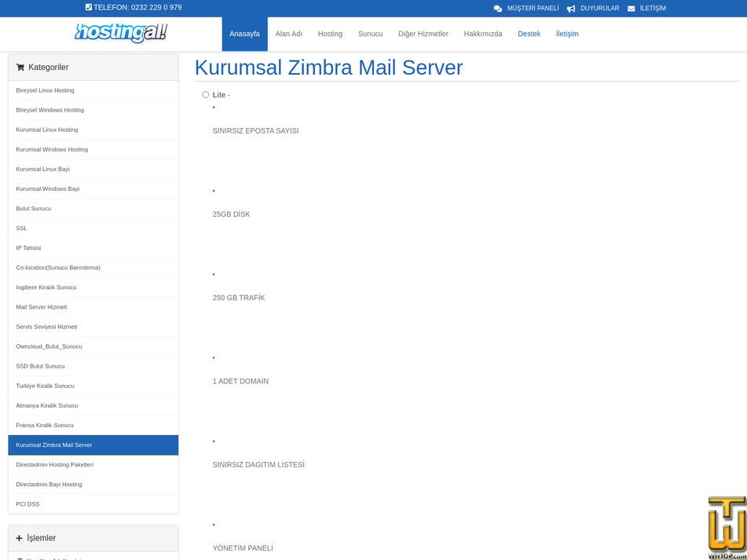Click SINIRSIZ DAGITIM LİSTESİ feature text
747x560 pixels.
click(258, 465)
